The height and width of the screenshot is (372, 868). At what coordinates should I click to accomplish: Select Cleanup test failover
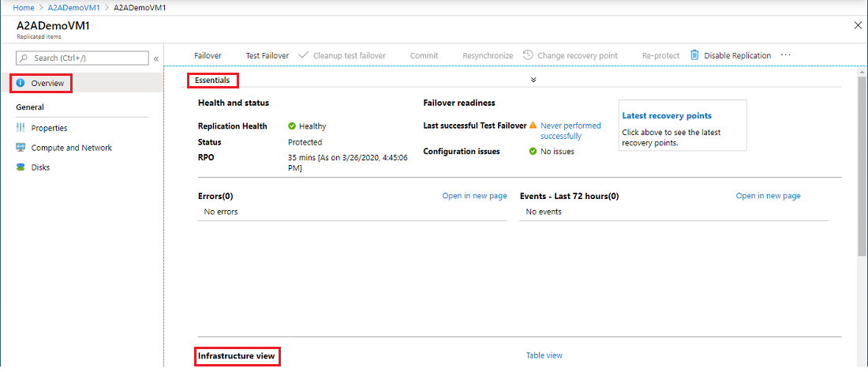point(350,55)
